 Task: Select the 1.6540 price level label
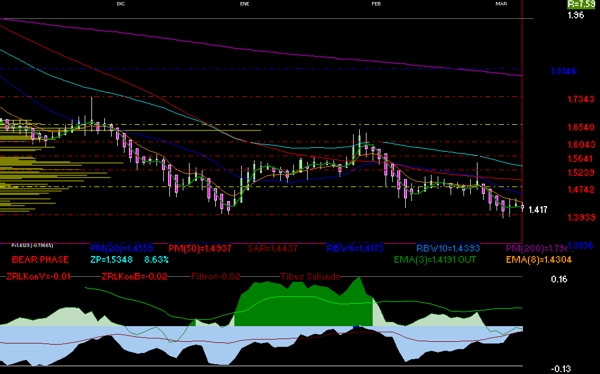click(581, 127)
